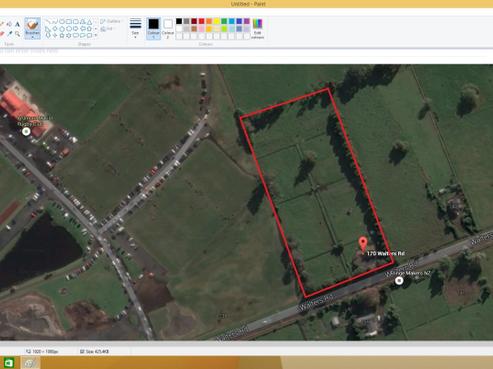Image resolution: width=493 pixels, height=369 pixels.
Task: Activate the Colour 1 button
Action: click(x=154, y=29)
